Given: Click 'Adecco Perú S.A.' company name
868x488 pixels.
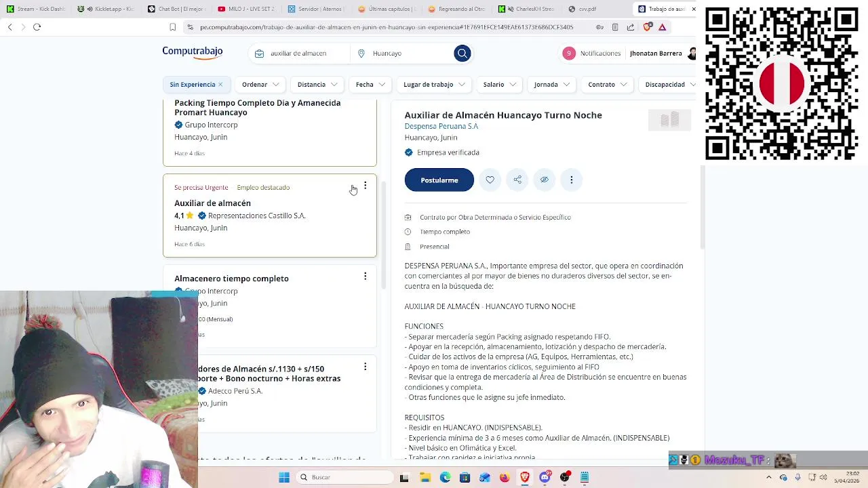Looking at the screenshot, I should tap(235, 391).
